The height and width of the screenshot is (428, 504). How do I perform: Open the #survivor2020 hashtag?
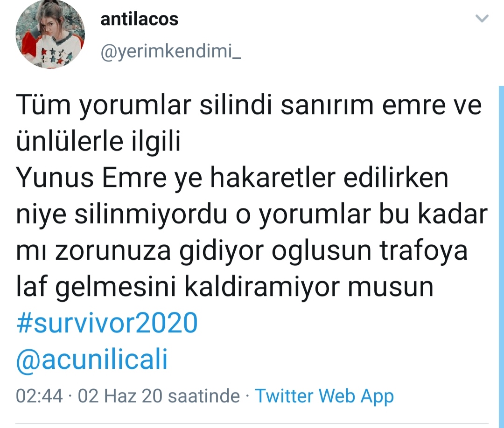107,323
